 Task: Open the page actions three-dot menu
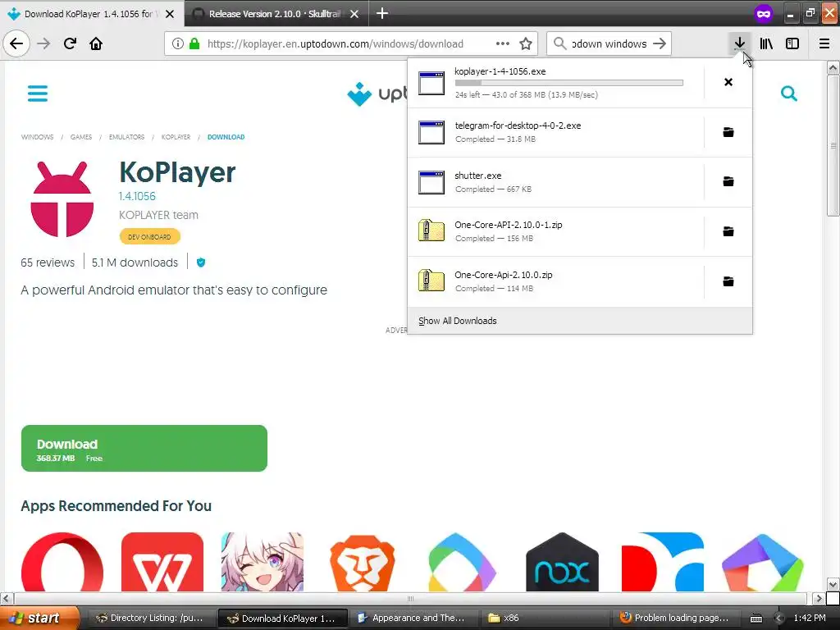(503, 43)
